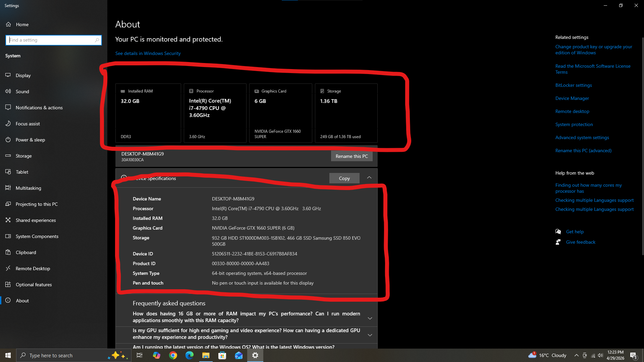Open network icon in system tray
This screenshot has height=362, width=644.
click(x=593, y=355)
